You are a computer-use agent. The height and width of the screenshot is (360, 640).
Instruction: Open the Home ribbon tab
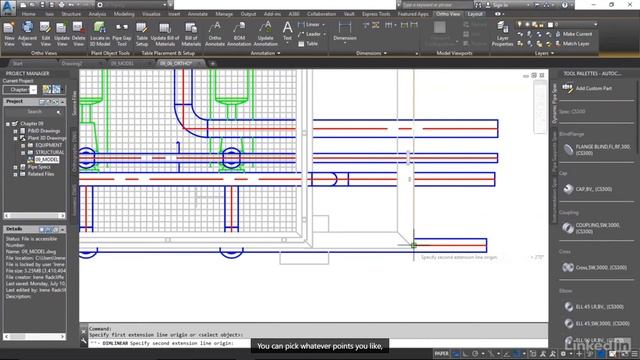(x=29, y=14)
